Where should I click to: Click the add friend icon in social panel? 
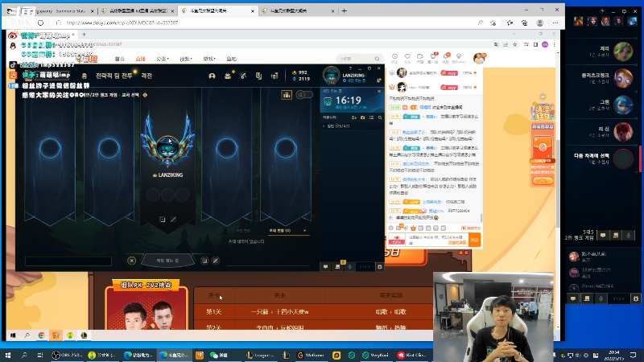pyautogui.click(x=354, y=117)
